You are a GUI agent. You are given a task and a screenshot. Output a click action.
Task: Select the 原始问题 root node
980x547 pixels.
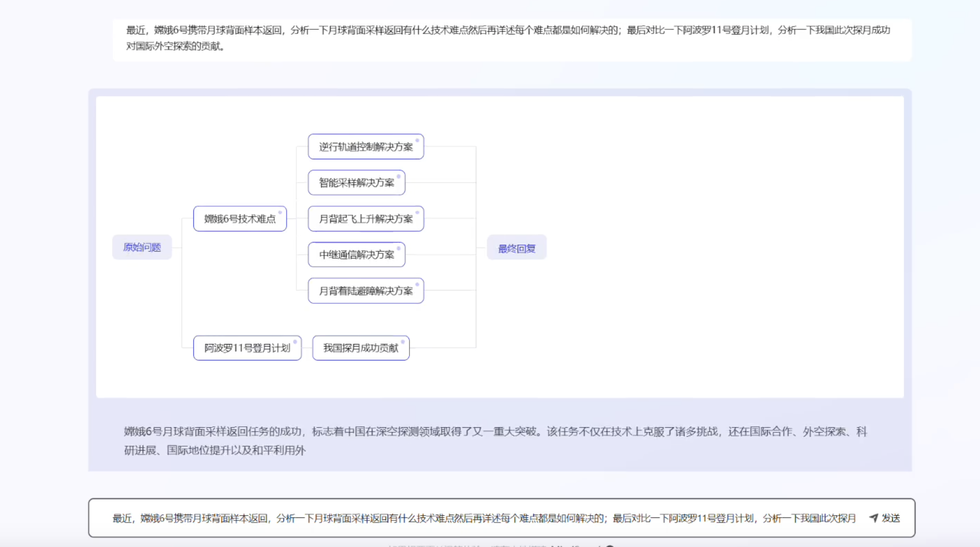pyautogui.click(x=142, y=247)
